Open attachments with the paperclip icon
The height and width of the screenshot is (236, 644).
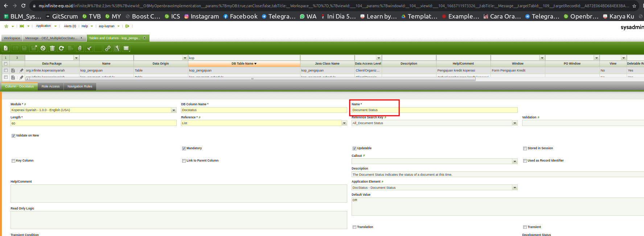click(80, 48)
